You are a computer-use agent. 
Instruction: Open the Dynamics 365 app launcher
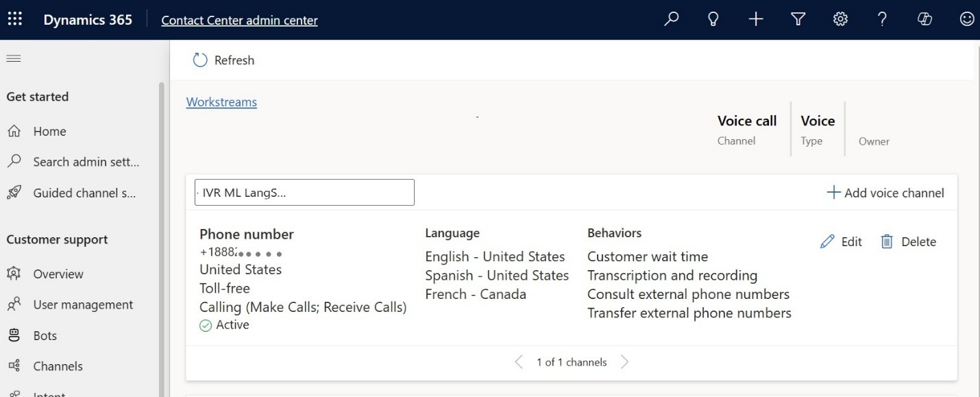coord(14,19)
